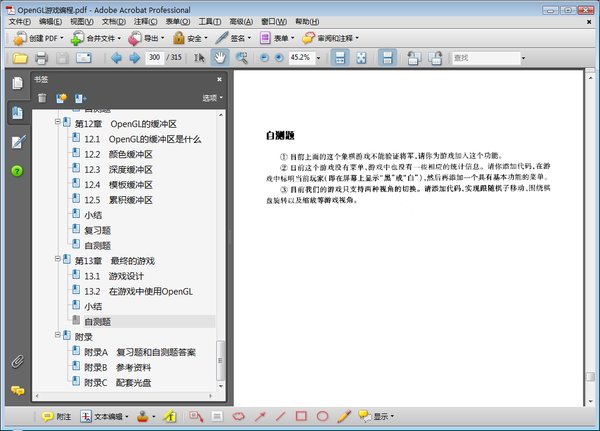Viewport: 600px width, 431px height.
Task: Open the Comments panel icon
Action: [x=17, y=391]
